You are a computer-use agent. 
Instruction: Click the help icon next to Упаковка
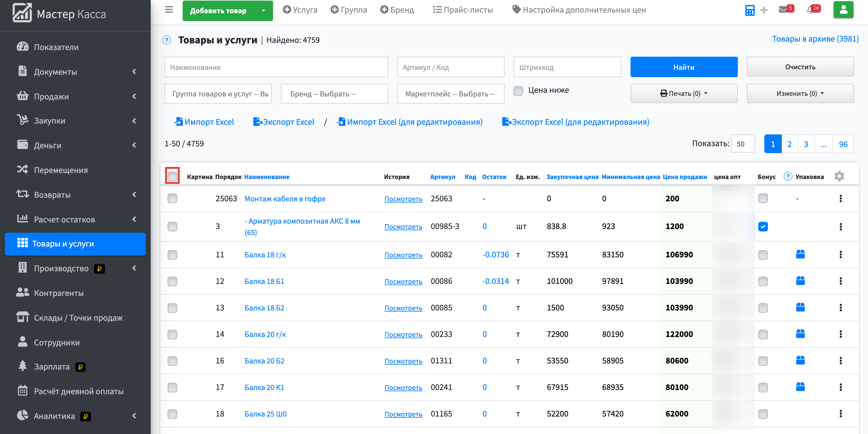788,176
